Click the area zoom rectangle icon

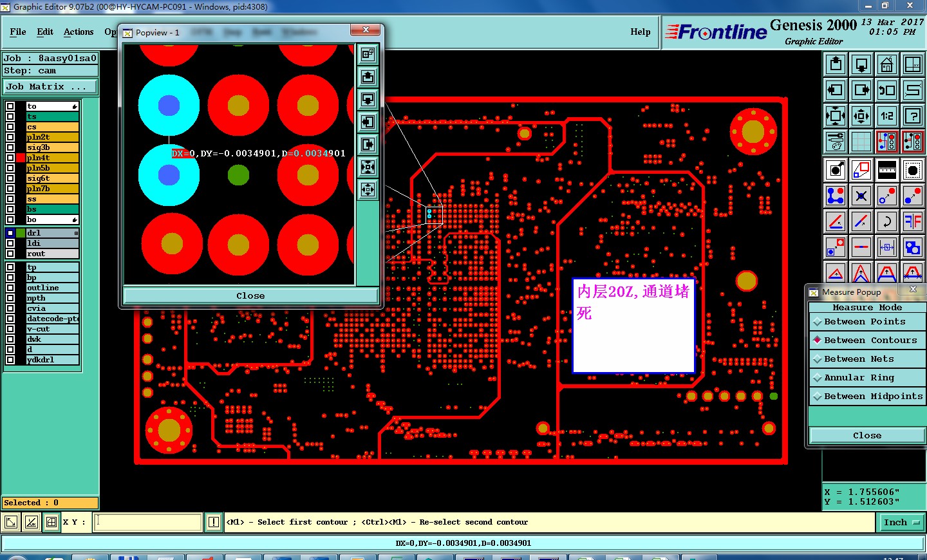coord(861,170)
